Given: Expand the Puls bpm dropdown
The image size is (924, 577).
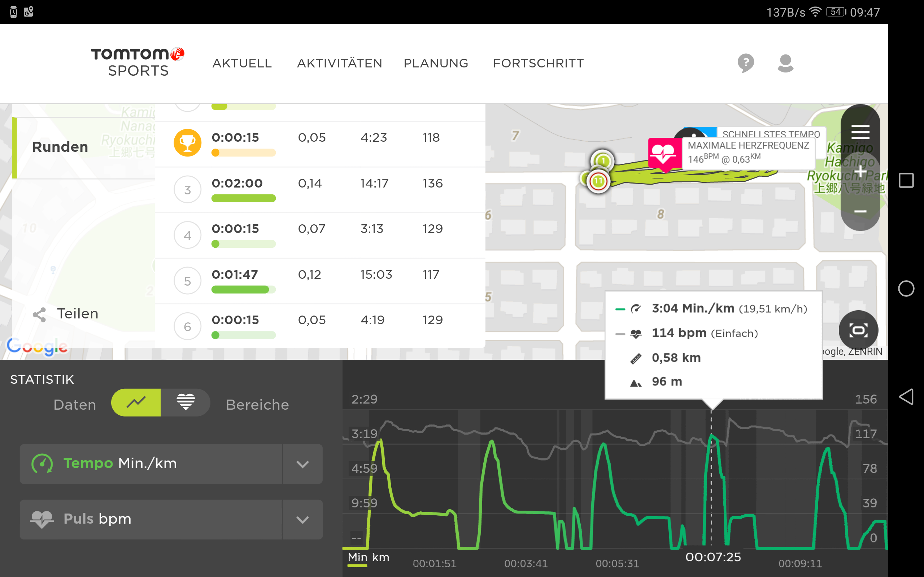Looking at the screenshot, I should point(302,519).
